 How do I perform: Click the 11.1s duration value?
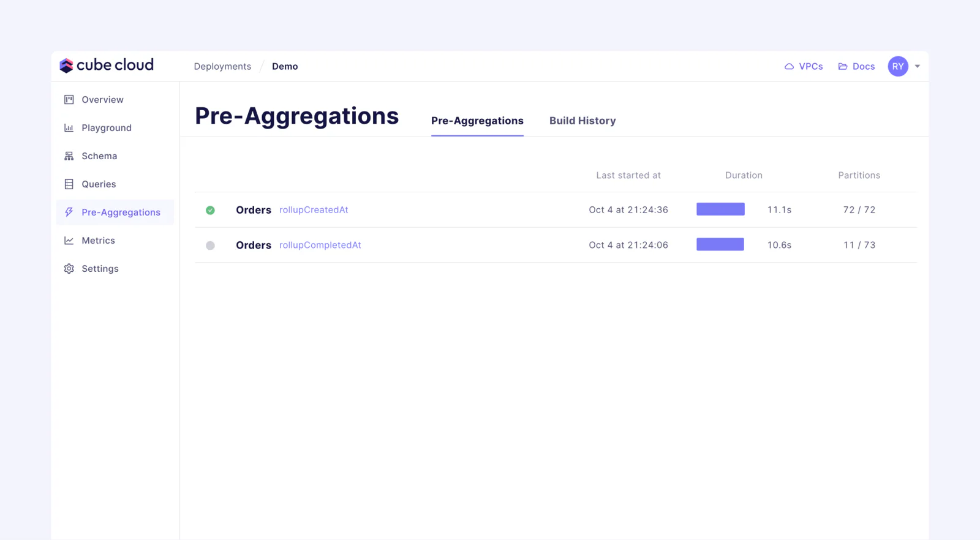coord(779,209)
